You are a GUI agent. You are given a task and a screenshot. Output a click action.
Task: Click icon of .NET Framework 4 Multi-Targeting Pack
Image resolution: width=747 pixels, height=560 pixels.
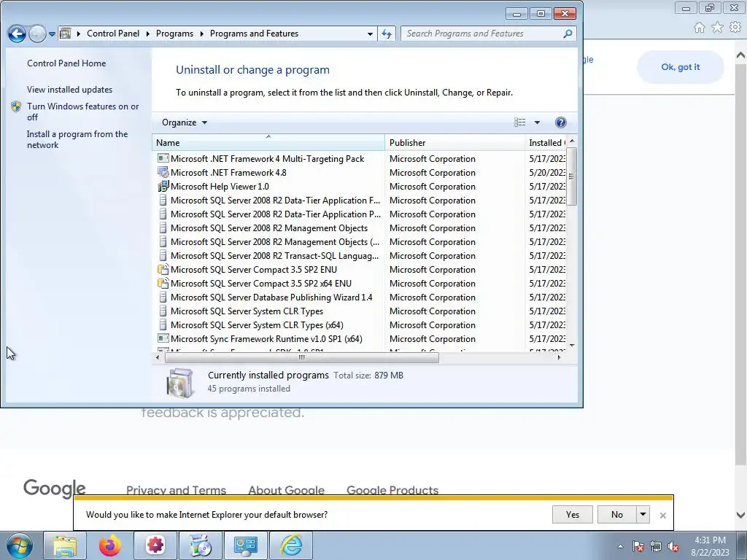click(x=163, y=158)
